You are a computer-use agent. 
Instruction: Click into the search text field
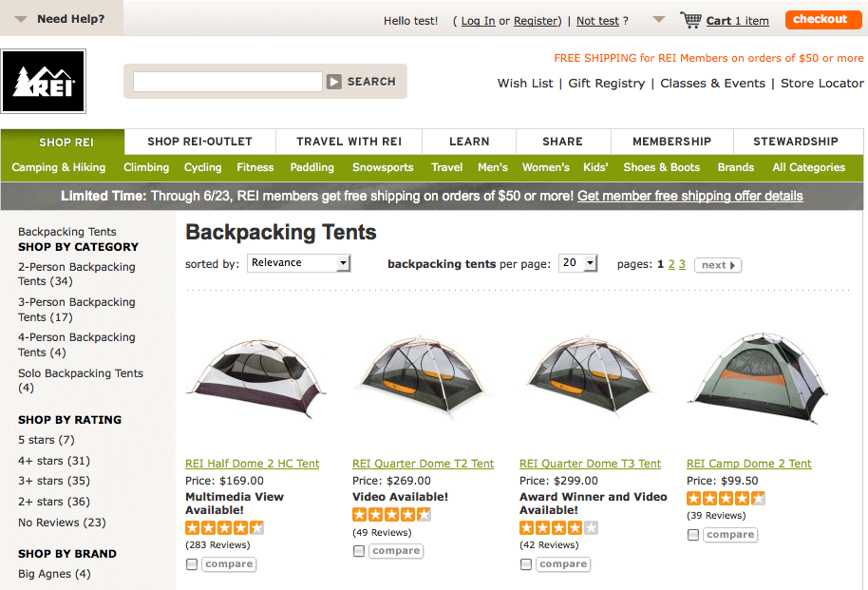[228, 82]
